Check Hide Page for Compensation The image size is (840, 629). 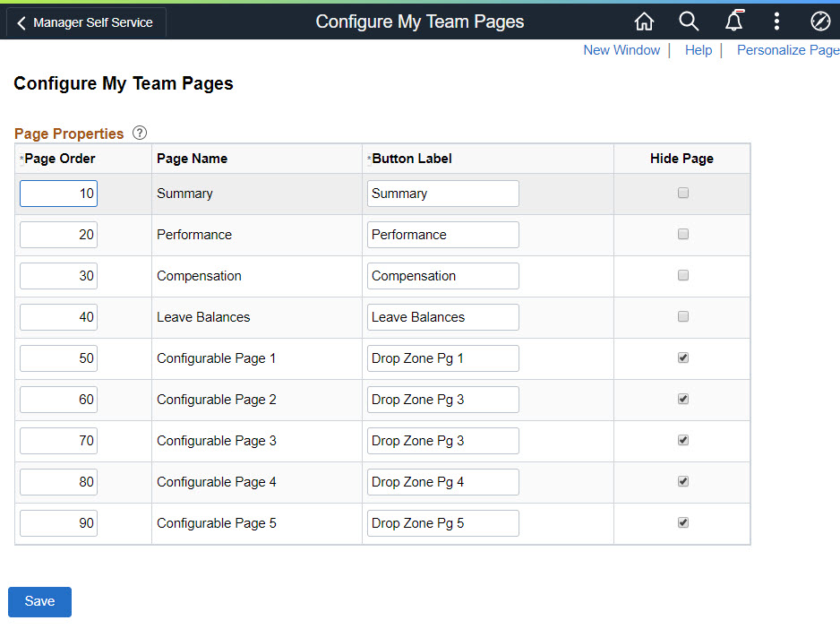coord(683,275)
